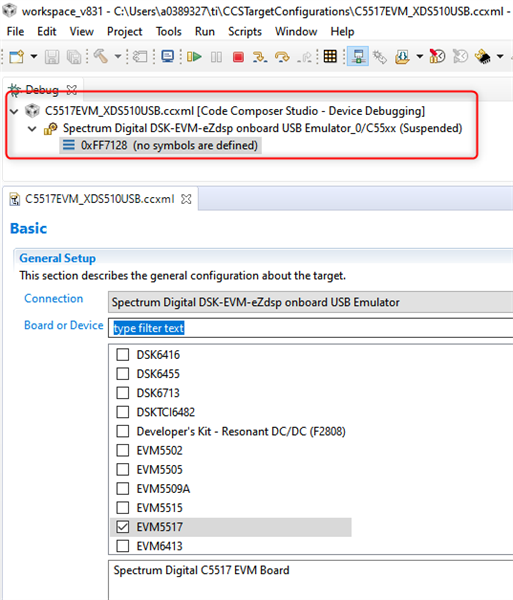Image resolution: width=513 pixels, height=600 pixels.
Task: Open the Scripts menu
Action: [244, 31]
